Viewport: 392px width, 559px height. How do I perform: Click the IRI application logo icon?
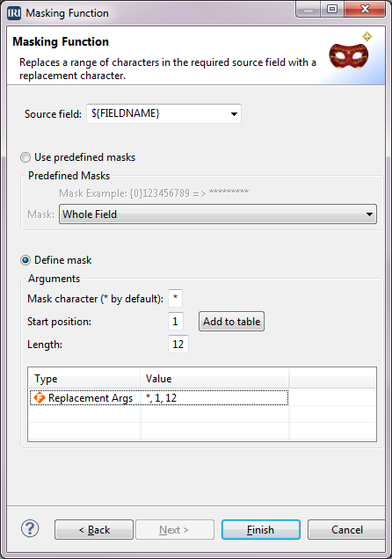pos(14,13)
